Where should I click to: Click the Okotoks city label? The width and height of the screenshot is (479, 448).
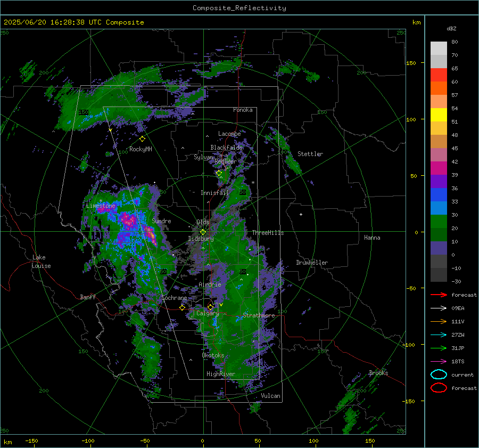pos(213,355)
